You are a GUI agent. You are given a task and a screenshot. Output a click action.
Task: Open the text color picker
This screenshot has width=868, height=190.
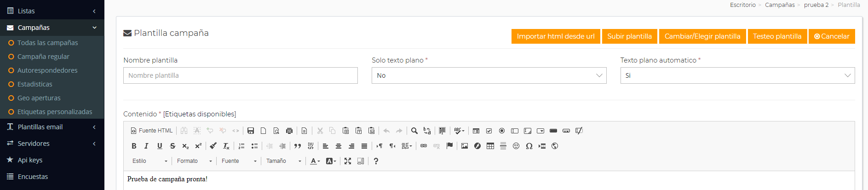click(x=315, y=161)
